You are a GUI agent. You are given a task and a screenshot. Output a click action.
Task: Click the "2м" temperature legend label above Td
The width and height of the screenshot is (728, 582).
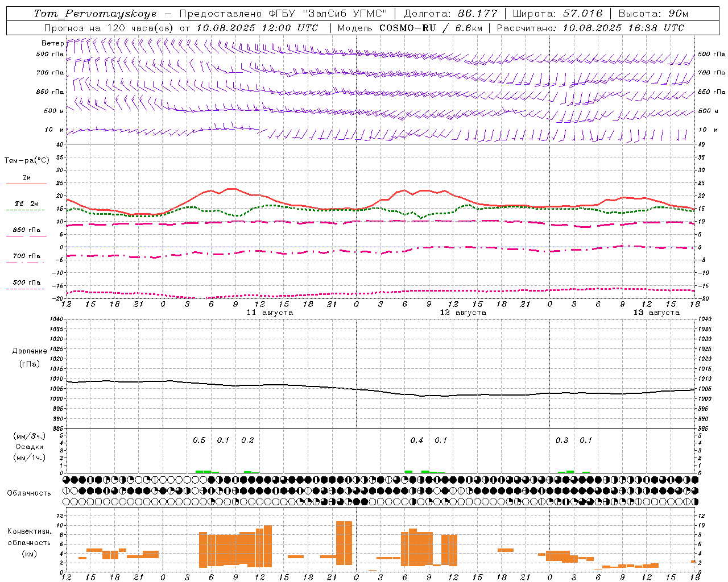26,177
